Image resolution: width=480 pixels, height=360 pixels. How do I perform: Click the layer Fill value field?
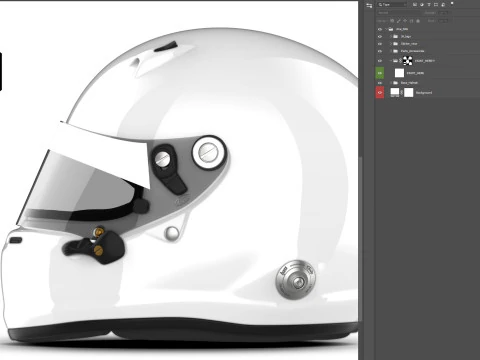443,21
